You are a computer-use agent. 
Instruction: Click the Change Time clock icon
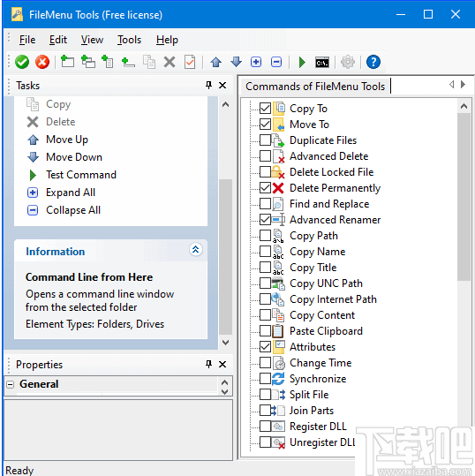279,363
